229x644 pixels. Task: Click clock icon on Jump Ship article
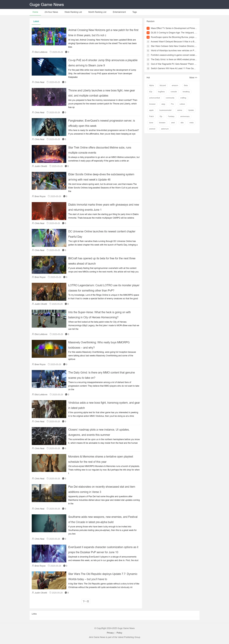(x=48, y=82)
